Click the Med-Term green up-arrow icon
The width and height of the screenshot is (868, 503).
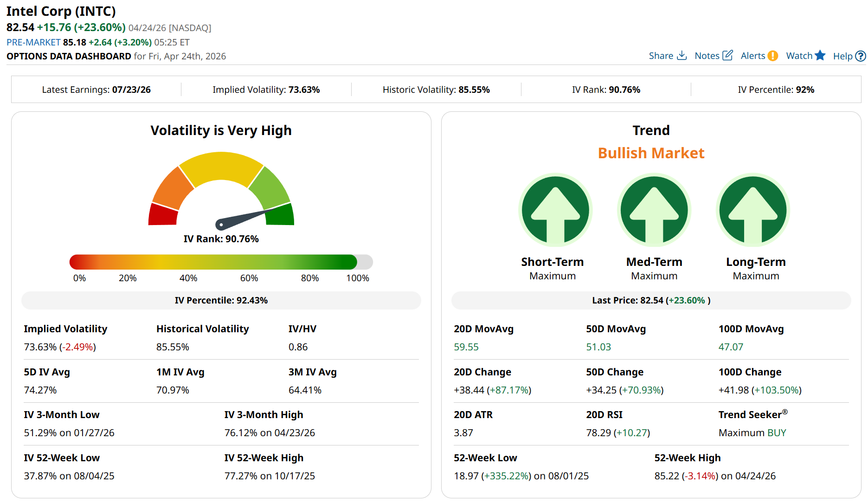(x=654, y=210)
